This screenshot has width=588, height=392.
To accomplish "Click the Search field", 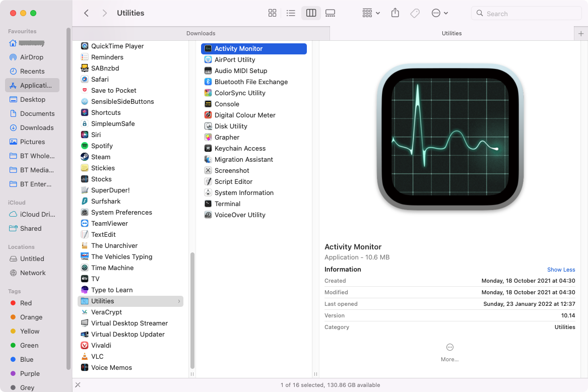I will pos(526,14).
